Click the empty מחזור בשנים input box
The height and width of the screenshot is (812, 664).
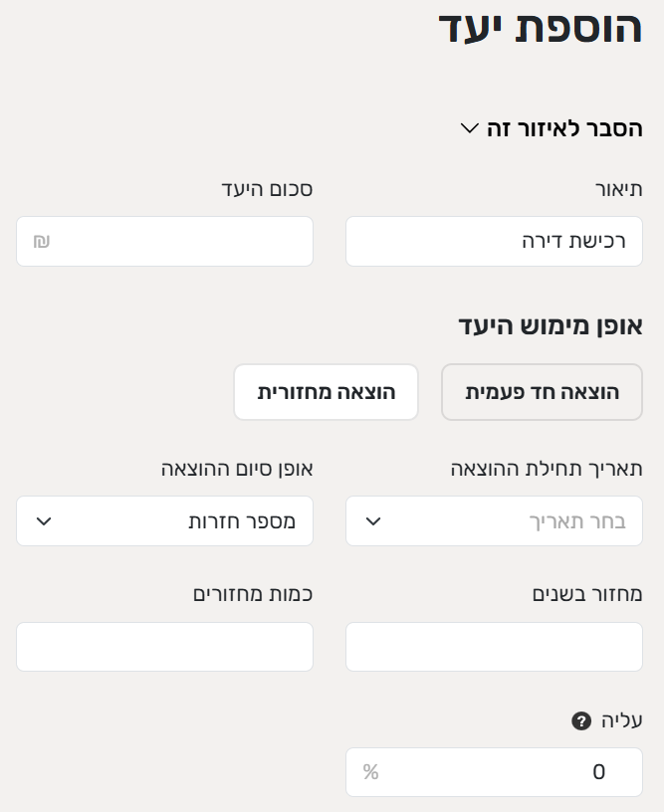(x=494, y=647)
